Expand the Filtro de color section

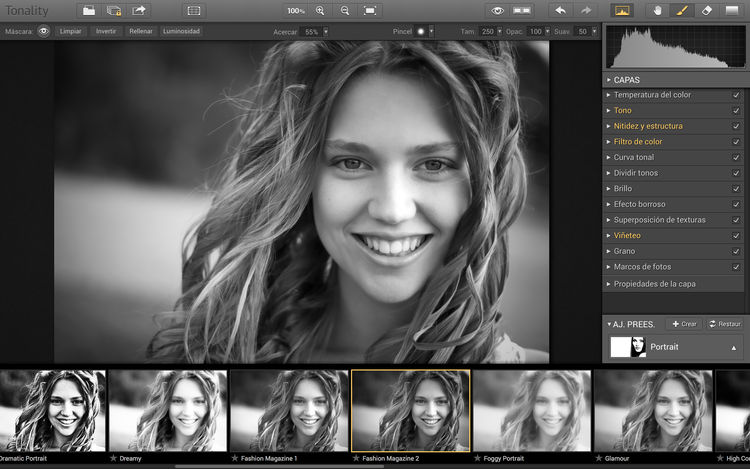coord(608,142)
